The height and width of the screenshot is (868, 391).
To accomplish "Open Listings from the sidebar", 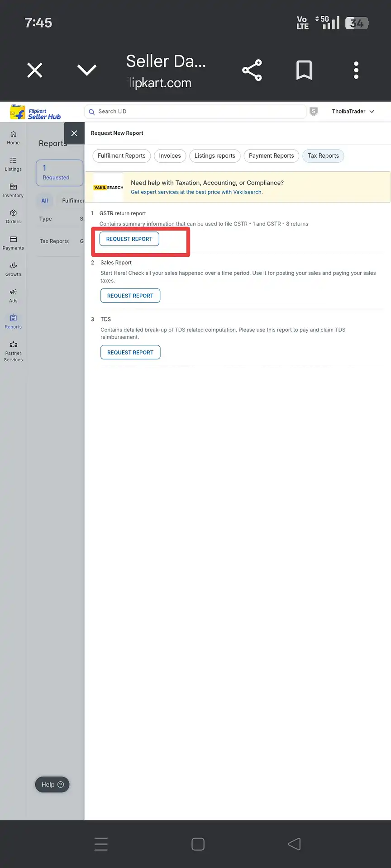I will [x=13, y=164].
